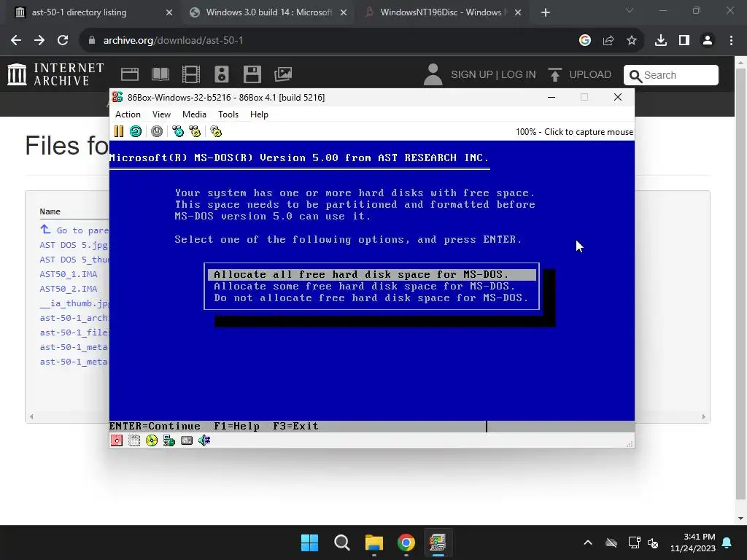Viewport: 747px width, 560px height.
Task: Select 'Allocate some free hard disk space' option
Action: coord(372,286)
